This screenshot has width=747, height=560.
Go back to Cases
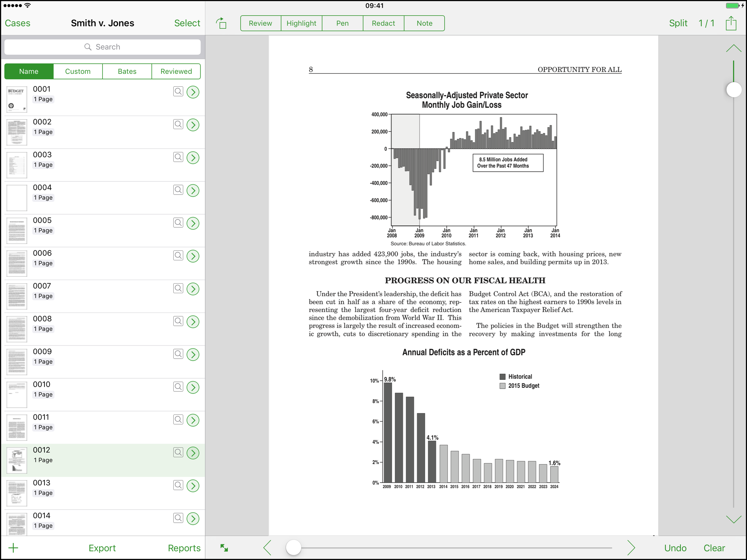pos(18,23)
